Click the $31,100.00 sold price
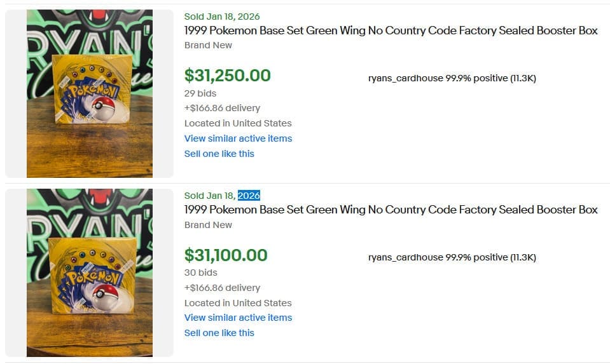Viewport: 610px width, 364px height. (x=226, y=255)
